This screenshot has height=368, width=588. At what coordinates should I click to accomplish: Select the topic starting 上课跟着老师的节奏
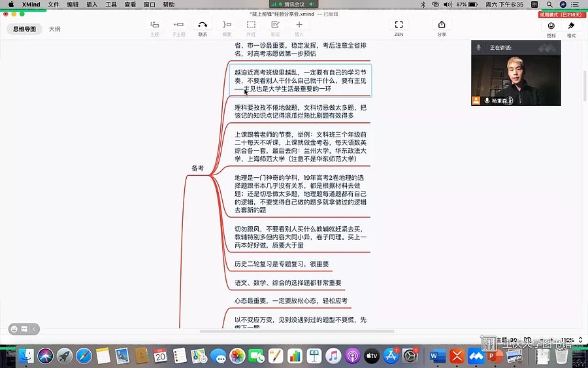tap(301, 146)
